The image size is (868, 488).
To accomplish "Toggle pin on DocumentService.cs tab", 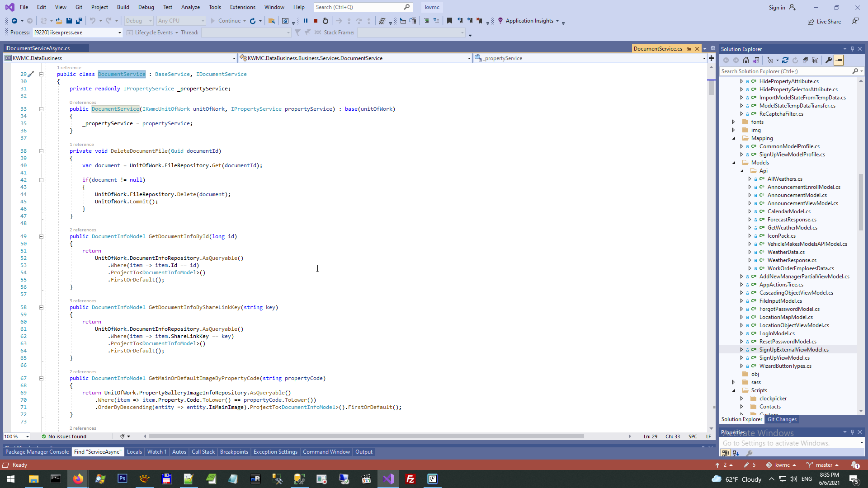I will tap(689, 49).
